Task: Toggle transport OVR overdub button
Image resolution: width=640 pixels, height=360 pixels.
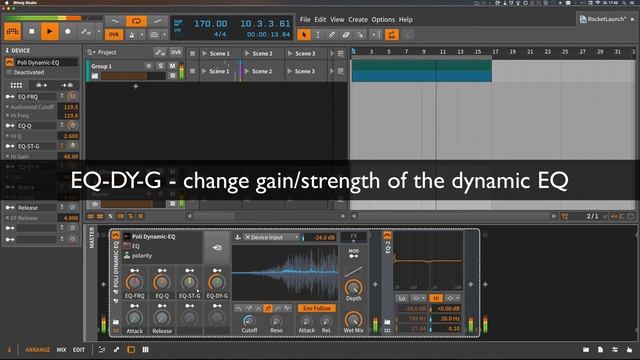Action: coord(114,35)
